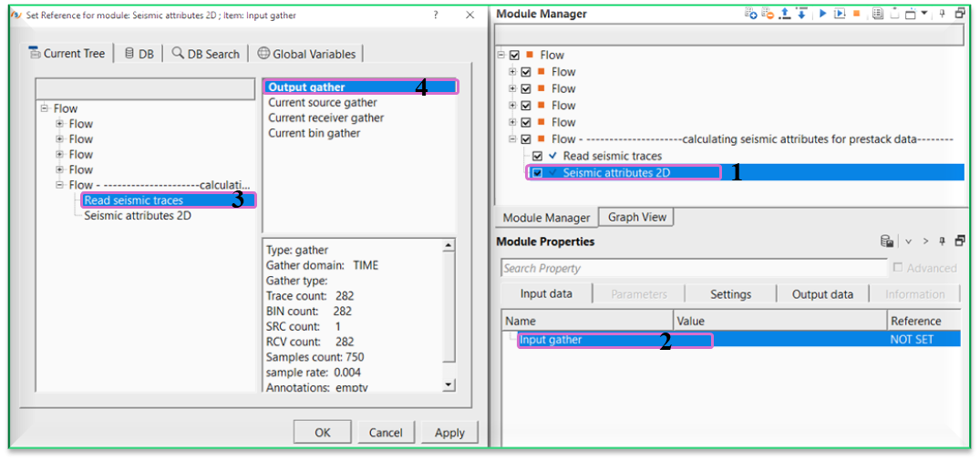Image resolution: width=980 pixels, height=461 pixels.
Task: Move module down with blue down-arrow icon
Action: coord(800,13)
